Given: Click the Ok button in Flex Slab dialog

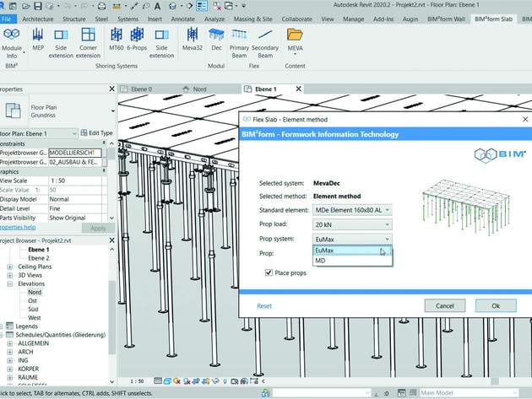Looking at the screenshot, I should (x=496, y=305).
